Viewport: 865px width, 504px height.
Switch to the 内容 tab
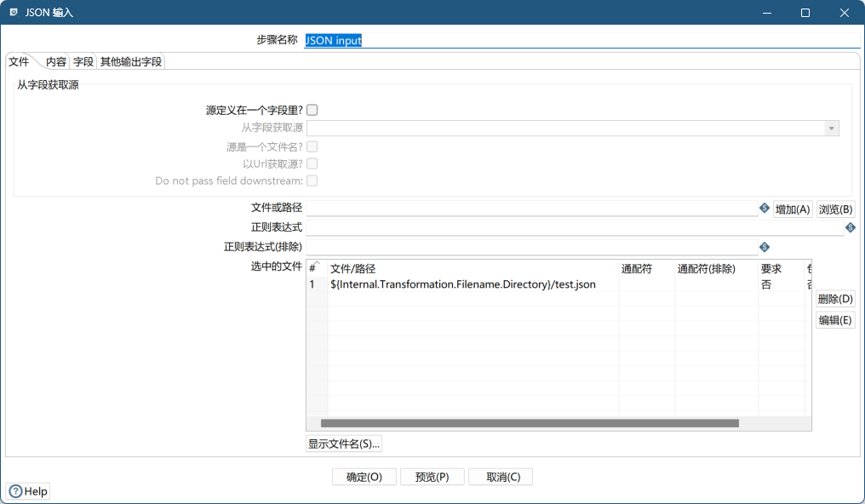point(54,61)
